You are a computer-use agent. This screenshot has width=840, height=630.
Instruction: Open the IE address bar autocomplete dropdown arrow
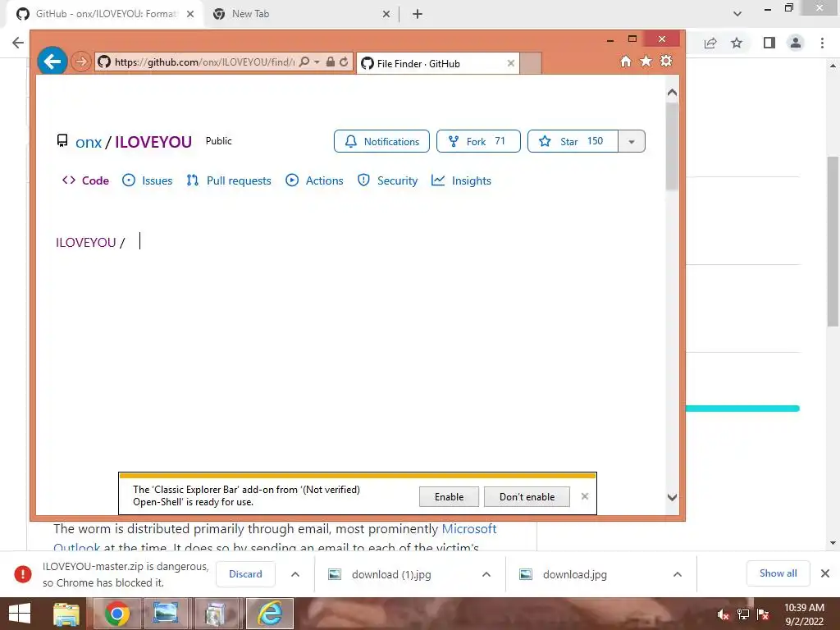click(317, 62)
